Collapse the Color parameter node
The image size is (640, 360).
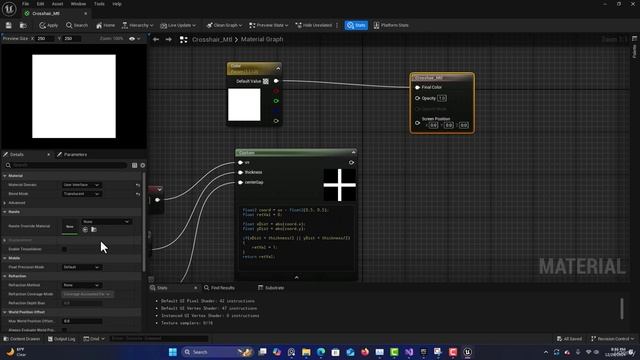tap(278, 68)
